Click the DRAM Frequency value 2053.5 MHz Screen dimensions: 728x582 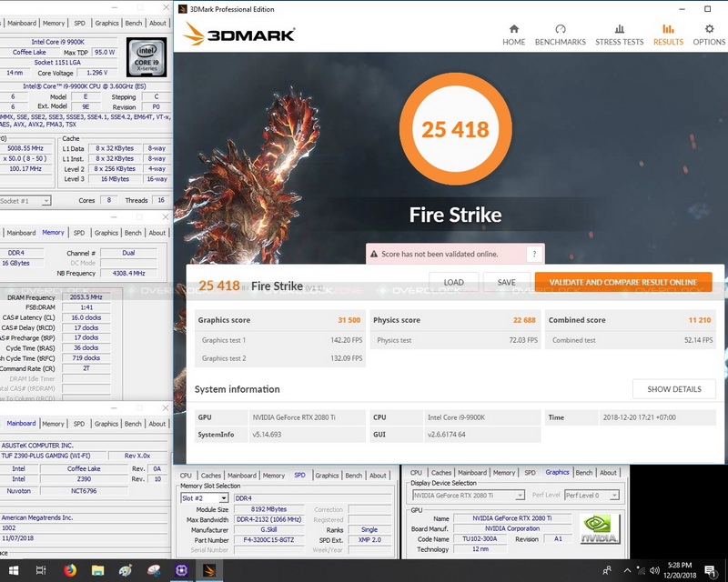click(86, 297)
